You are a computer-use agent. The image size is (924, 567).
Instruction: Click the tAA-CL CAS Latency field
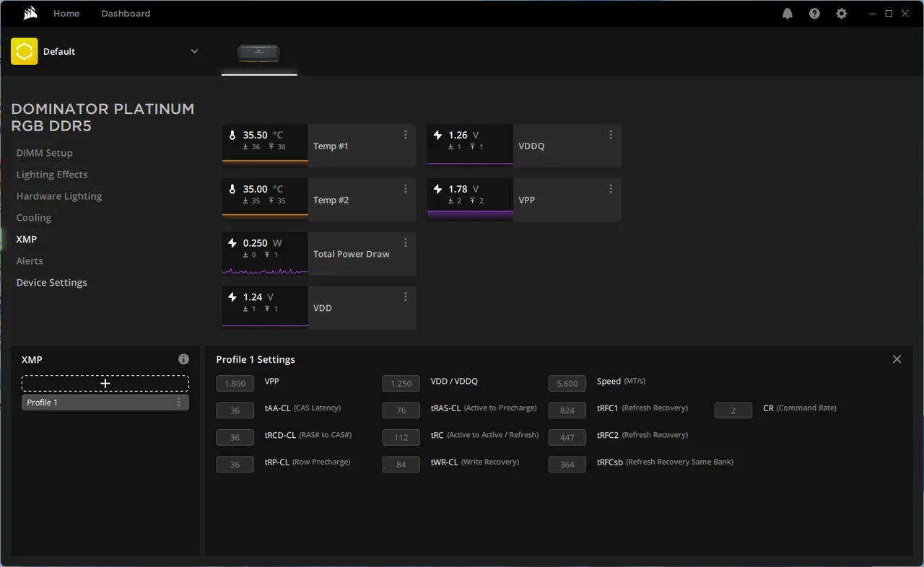(x=235, y=410)
